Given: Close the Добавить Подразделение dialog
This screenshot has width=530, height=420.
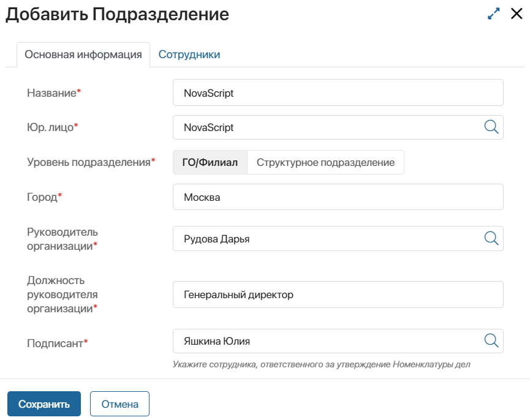Looking at the screenshot, I should tap(517, 14).
